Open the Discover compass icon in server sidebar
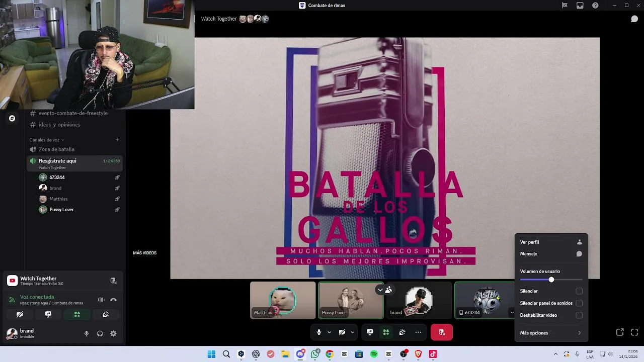This screenshot has width=644, height=362. (12, 118)
